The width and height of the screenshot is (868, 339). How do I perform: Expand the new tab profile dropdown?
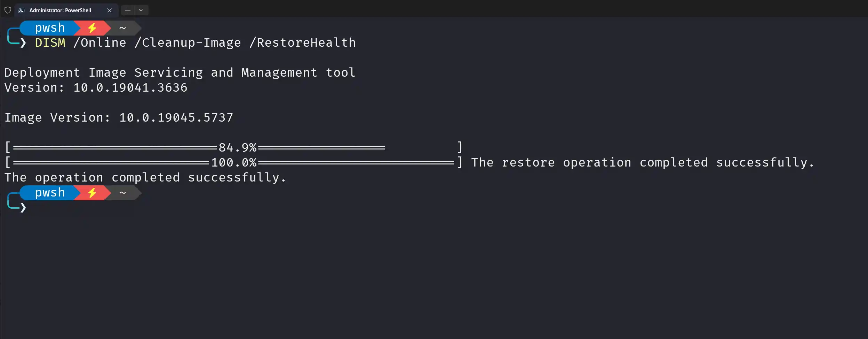[x=141, y=10]
